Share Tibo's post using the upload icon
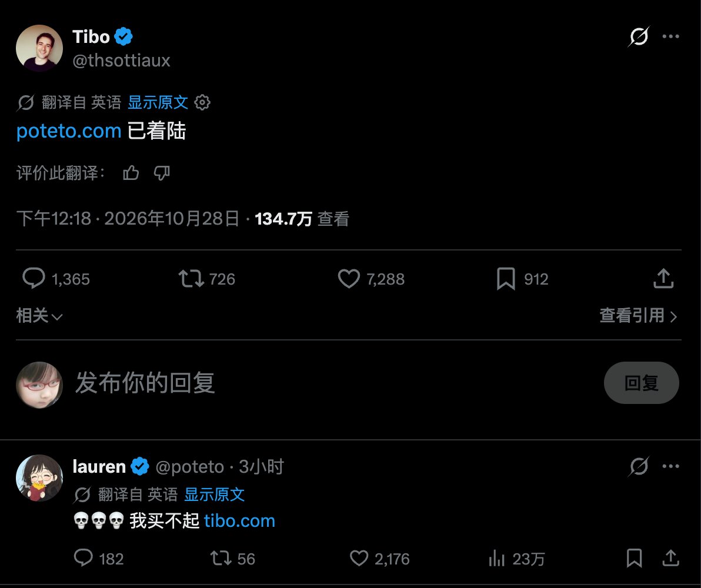 pyautogui.click(x=663, y=278)
